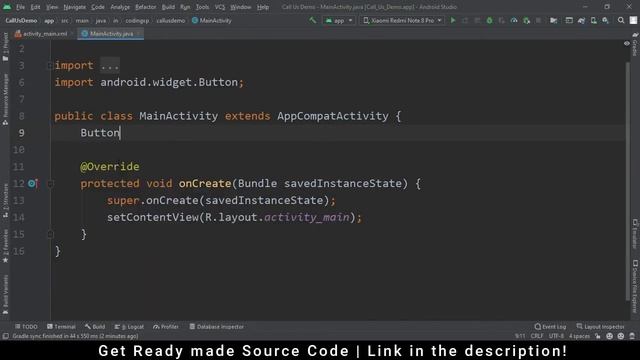
Task: Click the Run Configuration device layout icon
Action: 569,20
